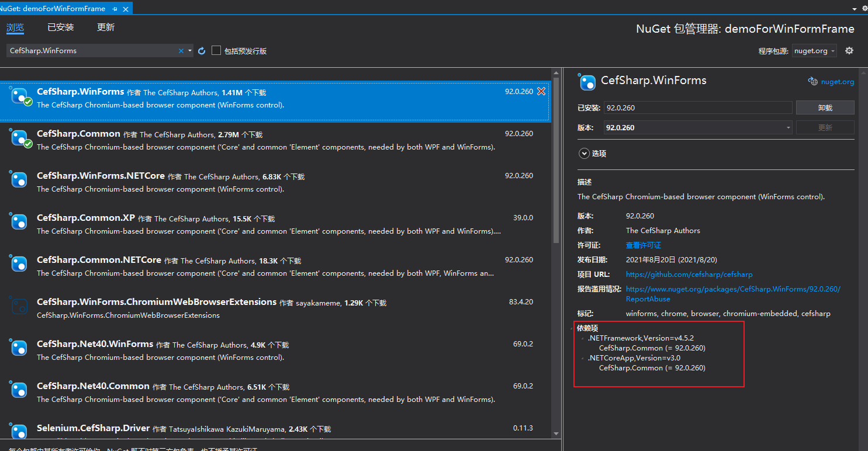The height and width of the screenshot is (451, 868).
Task: Select the CefSharp.Common package title
Action: pos(78,134)
